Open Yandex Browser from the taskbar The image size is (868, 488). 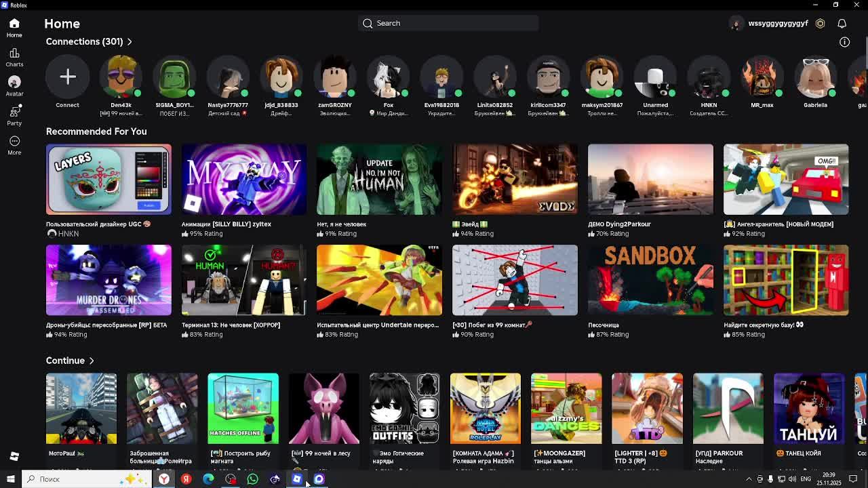point(164,479)
